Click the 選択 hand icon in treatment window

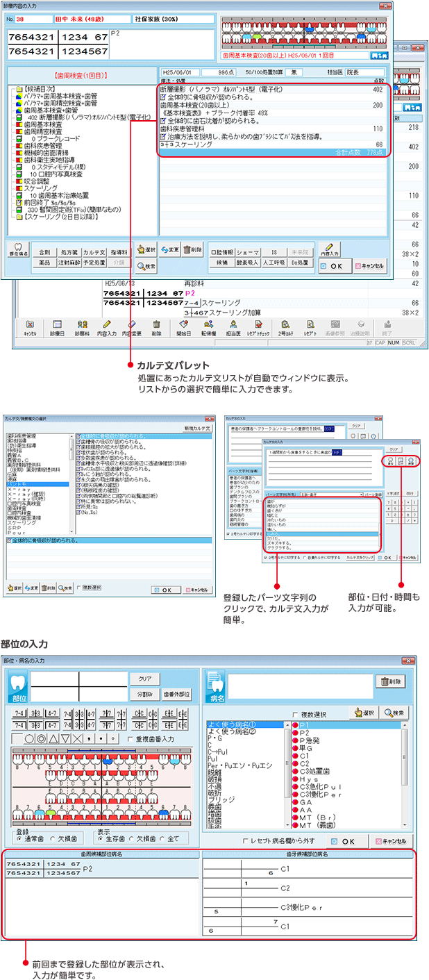146,249
